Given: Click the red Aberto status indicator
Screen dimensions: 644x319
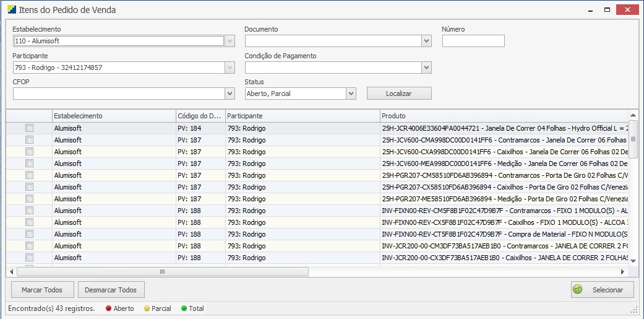Looking at the screenshot, I should coord(108,308).
